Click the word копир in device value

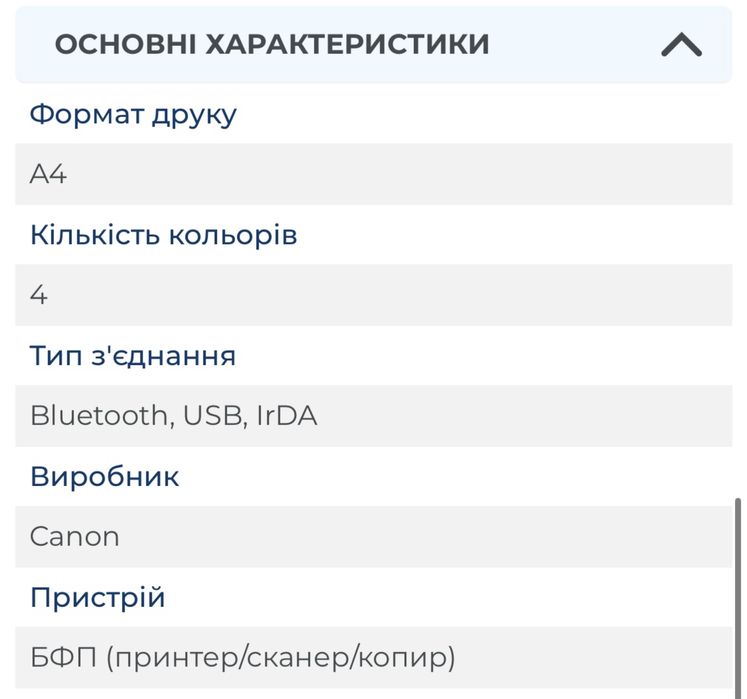coord(396,658)
